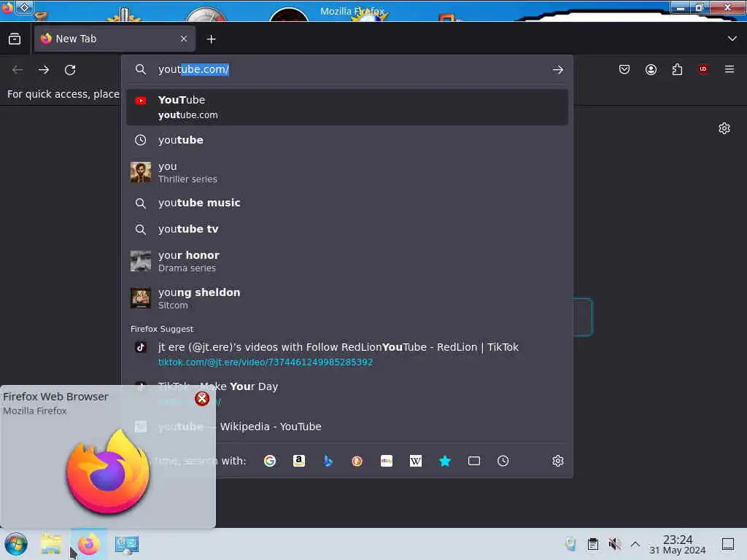Image resolution: width=747 pixels, height=560 pixels.
Task: Select 'young sheldon' Sitcom suggestion
Action: (347, 298)
